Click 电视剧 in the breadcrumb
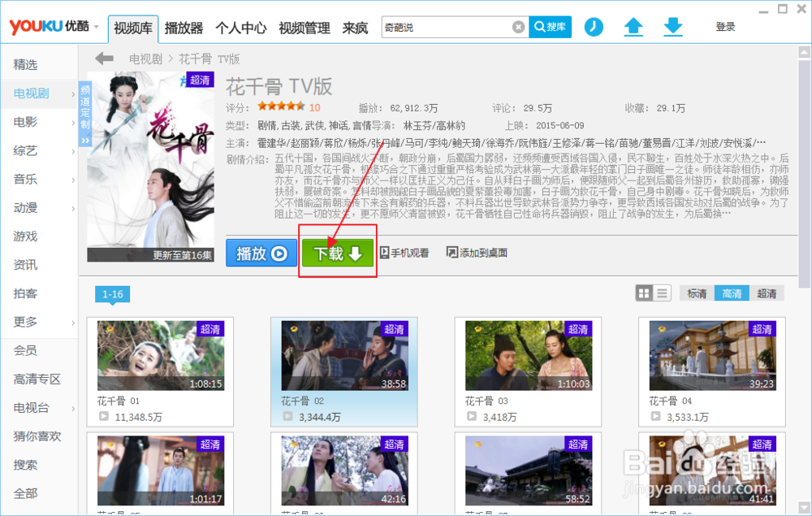 tap(145, 59)
